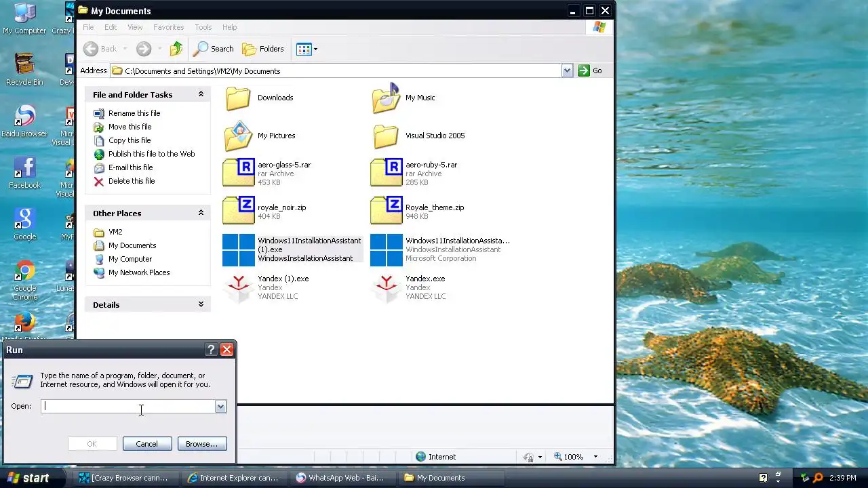Click the Internet zone status indicator
The width and height of the screenshot is (868, 488).
[435, 457]
